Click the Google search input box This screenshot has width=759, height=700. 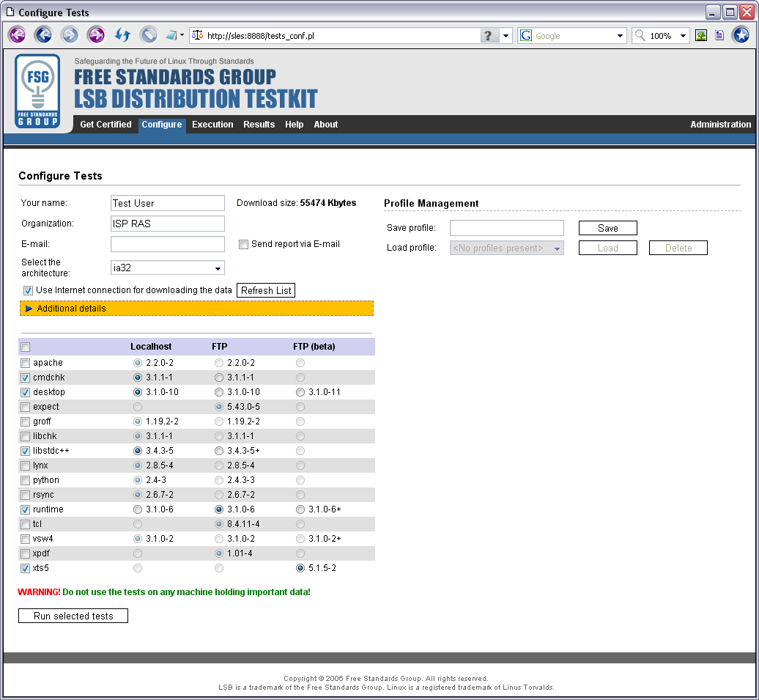573,36
